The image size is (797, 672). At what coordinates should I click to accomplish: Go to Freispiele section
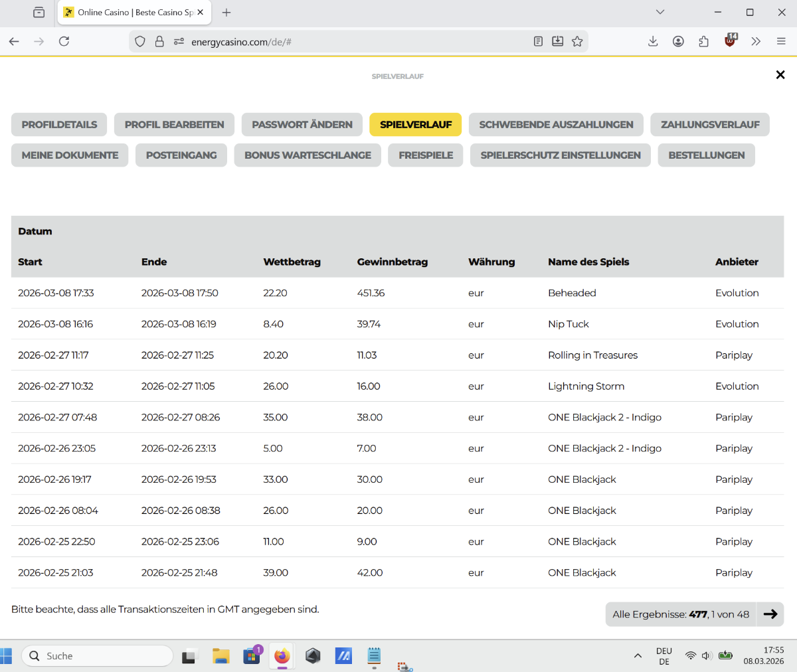point(426,155)
